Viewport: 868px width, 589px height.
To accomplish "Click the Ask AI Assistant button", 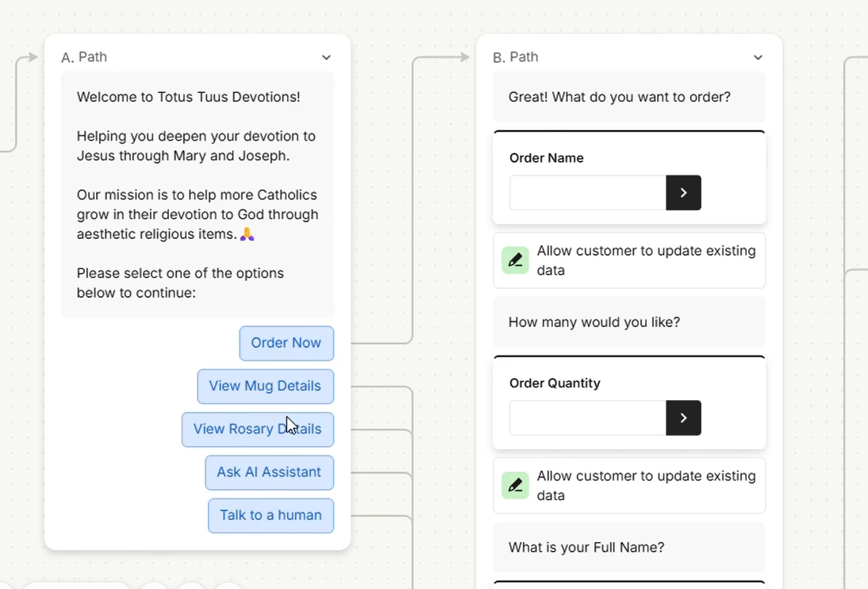I will click(269, 472).
